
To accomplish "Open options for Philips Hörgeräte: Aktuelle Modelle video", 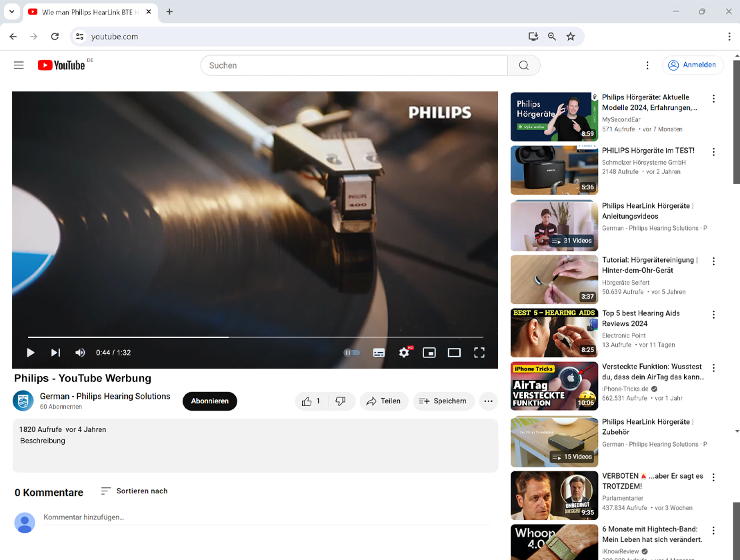I will (713, 99).
